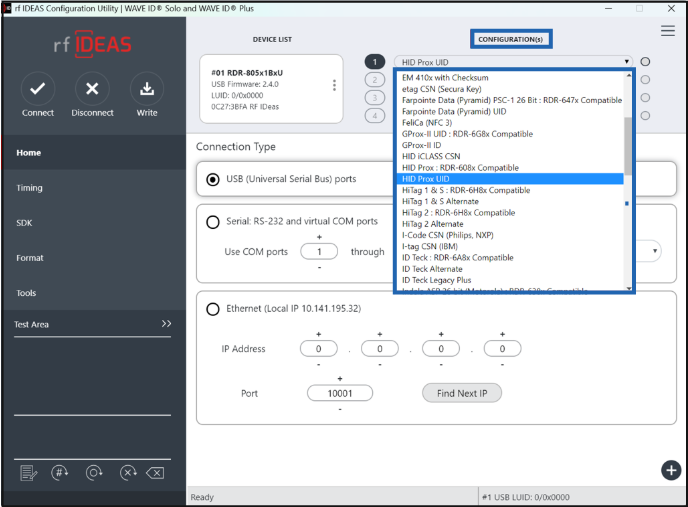688x507 pixels.
Task: Open the COM port end dropdown arrow
Action: pos(655,251)
